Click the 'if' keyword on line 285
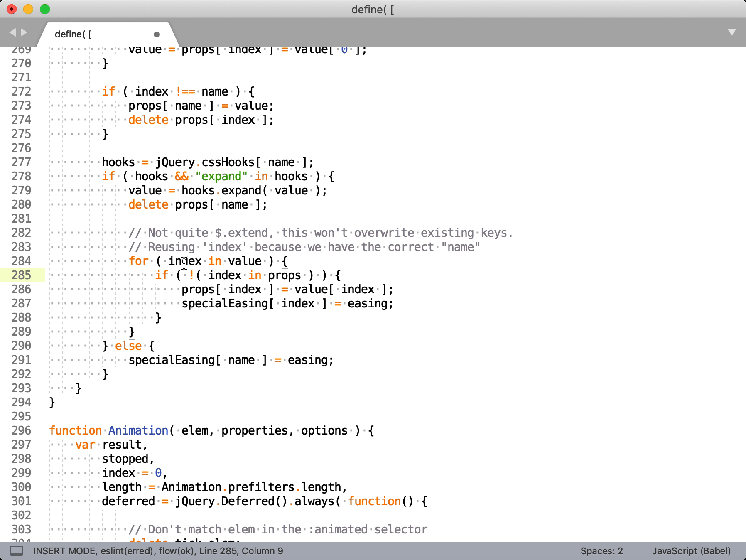 tap(162, 275)
